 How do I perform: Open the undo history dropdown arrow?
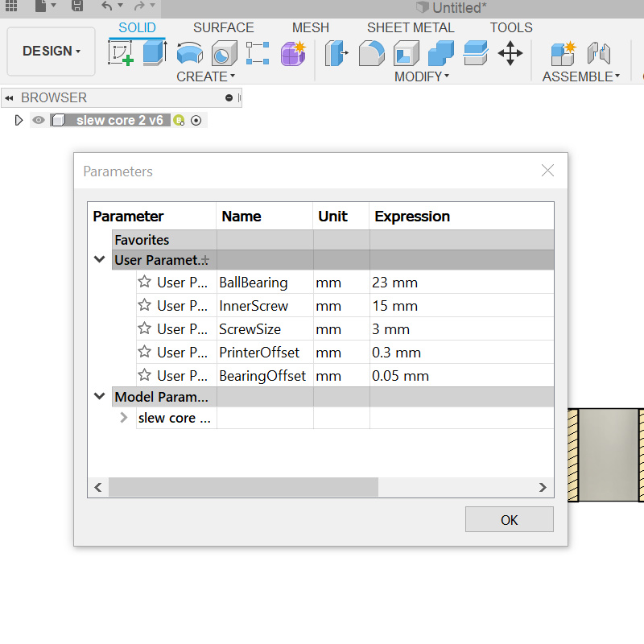point(120,6)
